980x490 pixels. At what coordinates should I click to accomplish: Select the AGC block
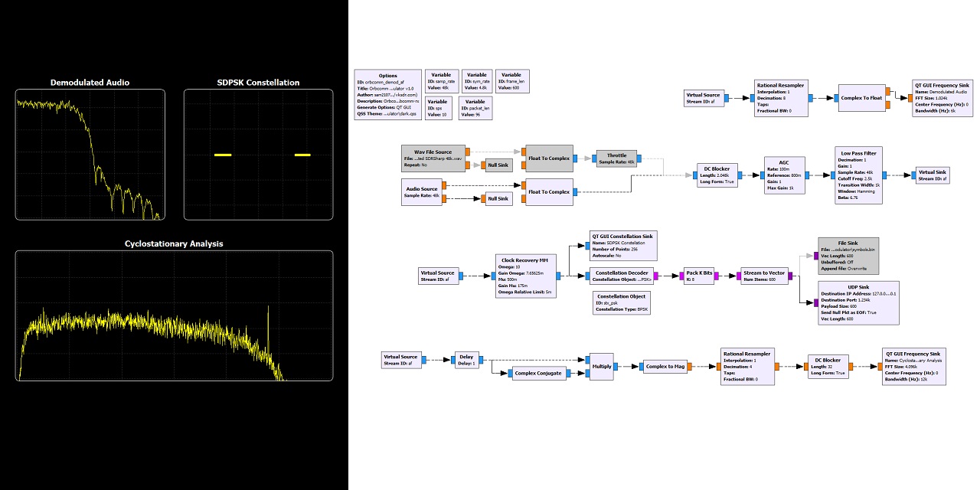(x=784, y=175)
